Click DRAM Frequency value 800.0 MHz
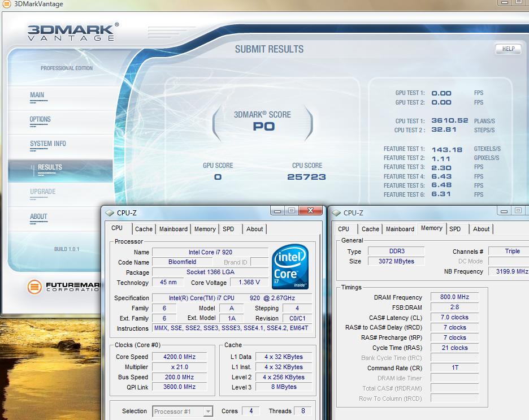Screen dimensions: 529x420 [454, 297]
